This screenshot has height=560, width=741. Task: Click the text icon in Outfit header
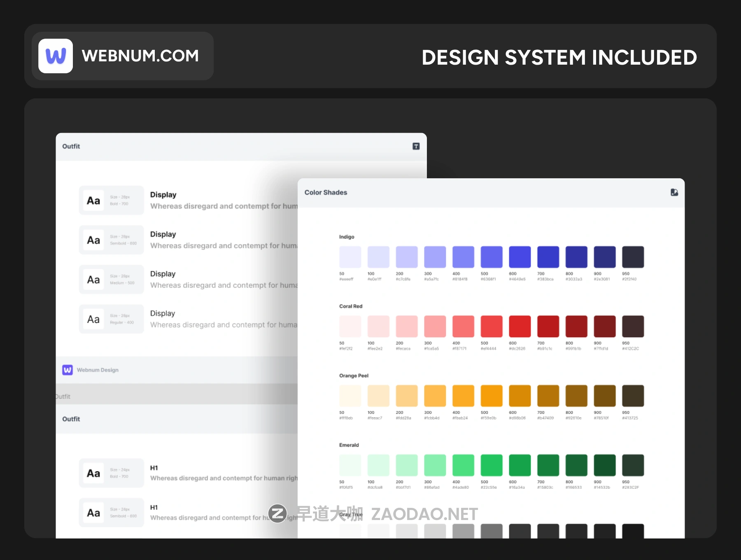click(x=416, y=147)
